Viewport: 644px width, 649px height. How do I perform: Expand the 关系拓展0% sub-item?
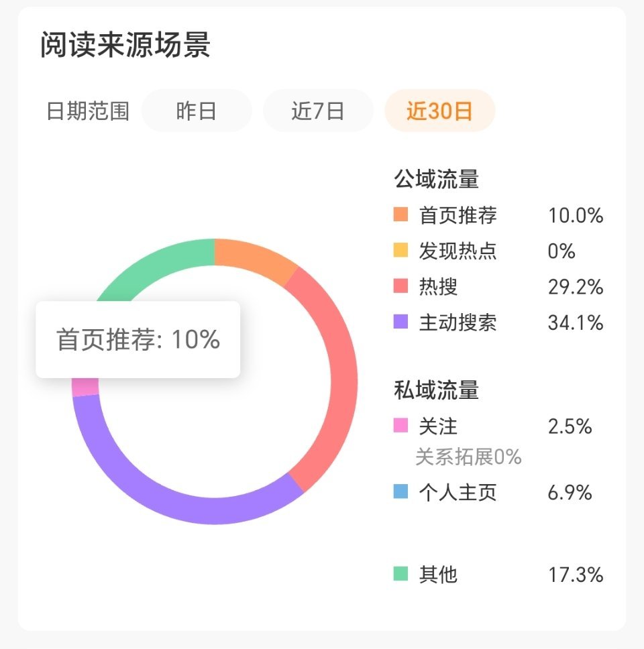click(x=468, y=458)
